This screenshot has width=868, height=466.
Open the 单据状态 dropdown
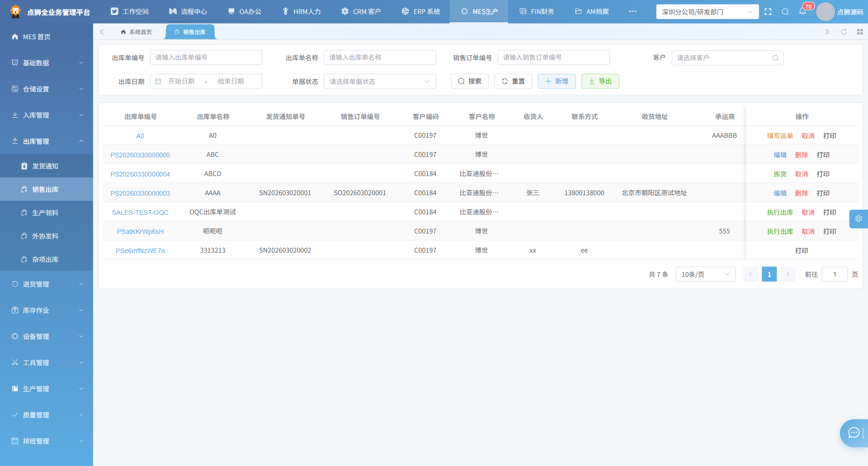coord(380,81)
